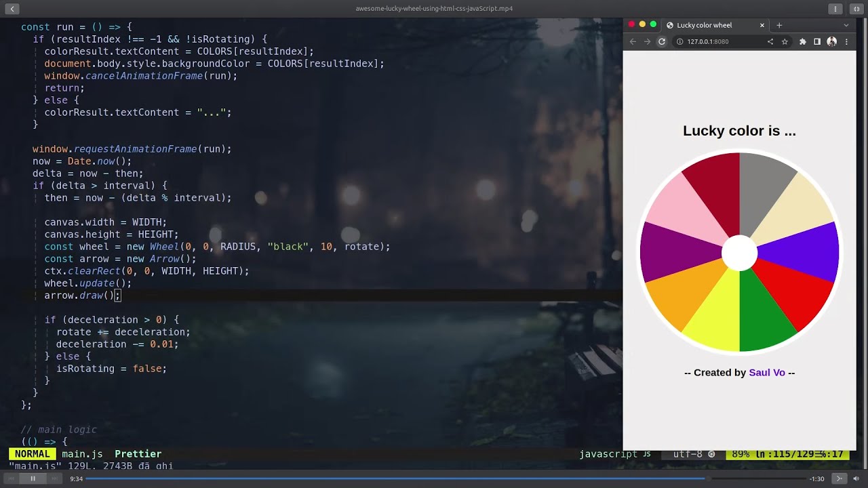This screenshot has width=868, height=488.
Task: Click the white center of the wheel
Action: pyautogui.click(x=739, y=253)
